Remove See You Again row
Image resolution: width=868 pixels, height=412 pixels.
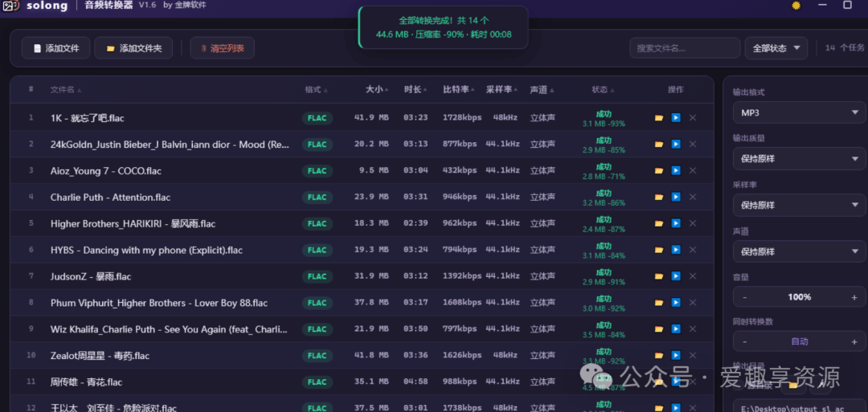(693, 329)
